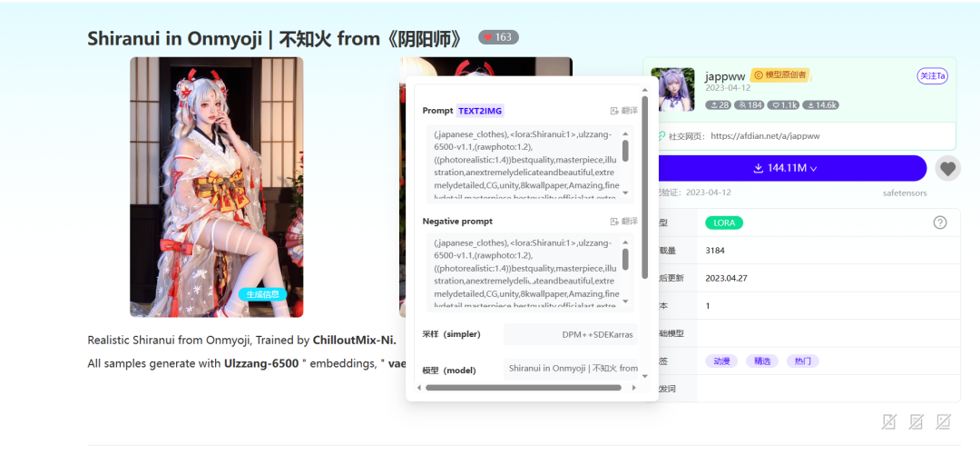The width and height of the screenshot is (980, 465).
Task: Click the Ulzzang-6500 bold text
Action: [261, 363]
